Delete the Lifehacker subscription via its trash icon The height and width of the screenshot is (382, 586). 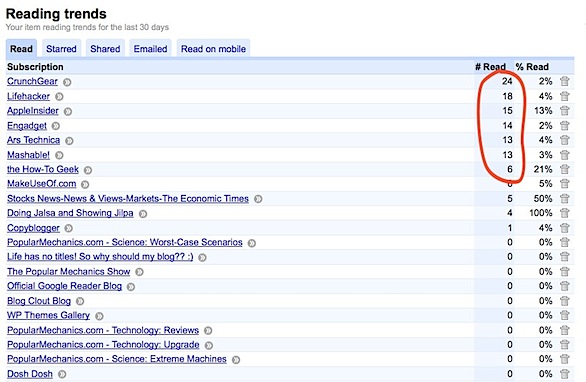565,96
